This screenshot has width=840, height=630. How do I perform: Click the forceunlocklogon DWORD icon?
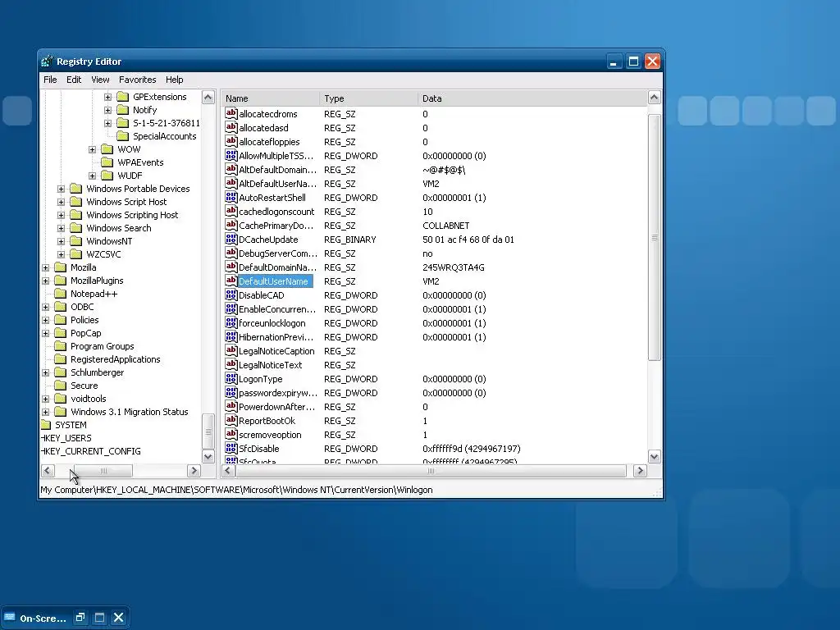click(231, 322)
